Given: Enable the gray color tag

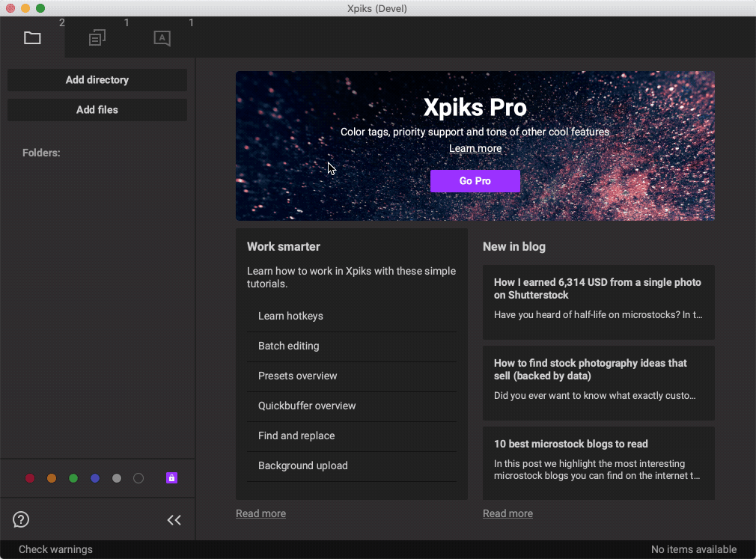Looking at the screenshot, I should (x=116, y=477).
